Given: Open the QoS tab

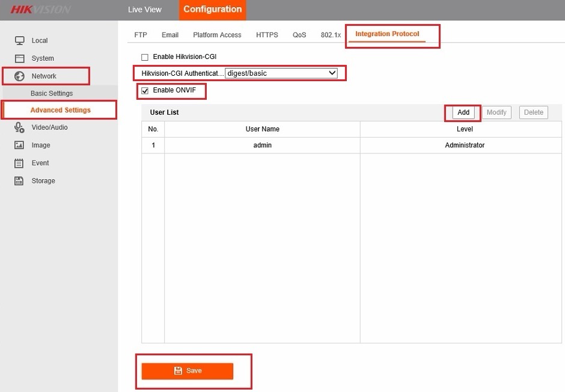Looking at the screenshot, I should point(299,35).
